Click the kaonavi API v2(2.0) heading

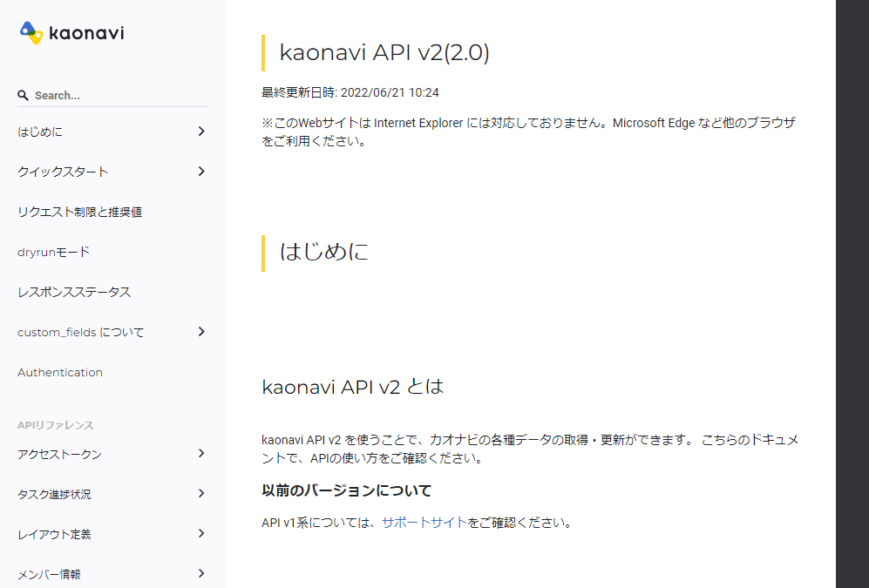coord(384,52)
